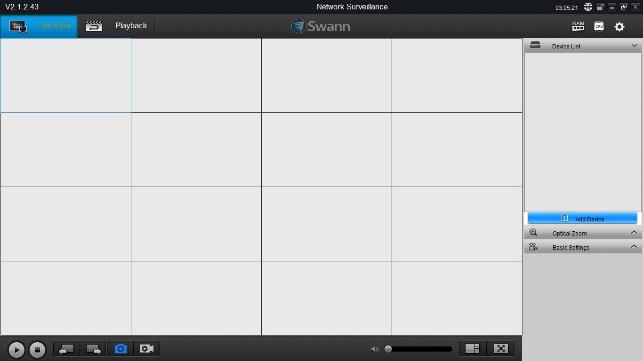This screenshot has height=361, width=643.
Task: Open the CPU usage indicator icon
Action: point(599,26)
